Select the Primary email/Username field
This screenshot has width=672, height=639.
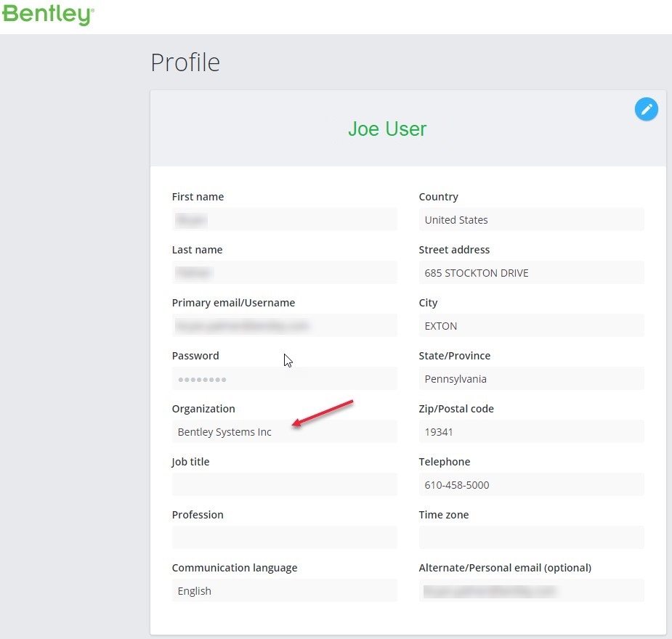point(284,325)
